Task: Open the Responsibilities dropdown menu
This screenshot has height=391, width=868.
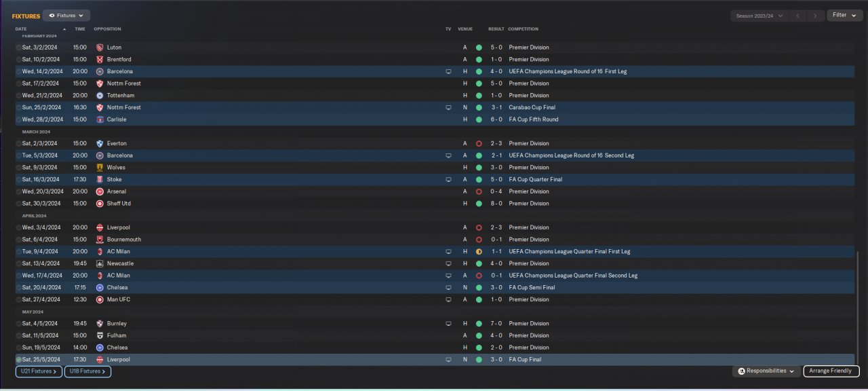Action: 766,371
